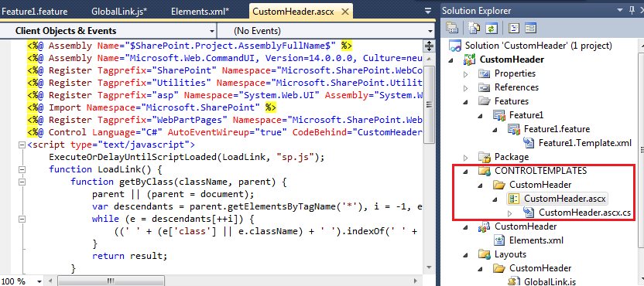Expand the References node arrow
Image resolution: width=644 pixels, height=286 pixels.
coord(466,88)
